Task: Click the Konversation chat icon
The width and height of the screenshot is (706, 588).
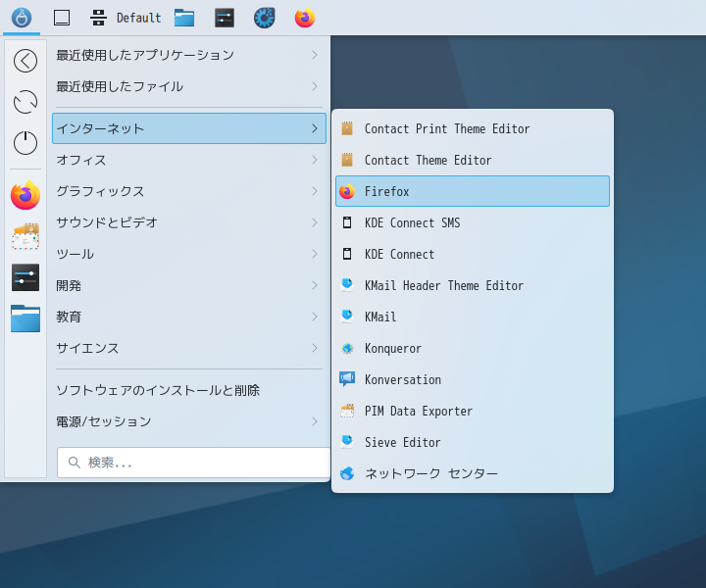Action: click(347, 379)
